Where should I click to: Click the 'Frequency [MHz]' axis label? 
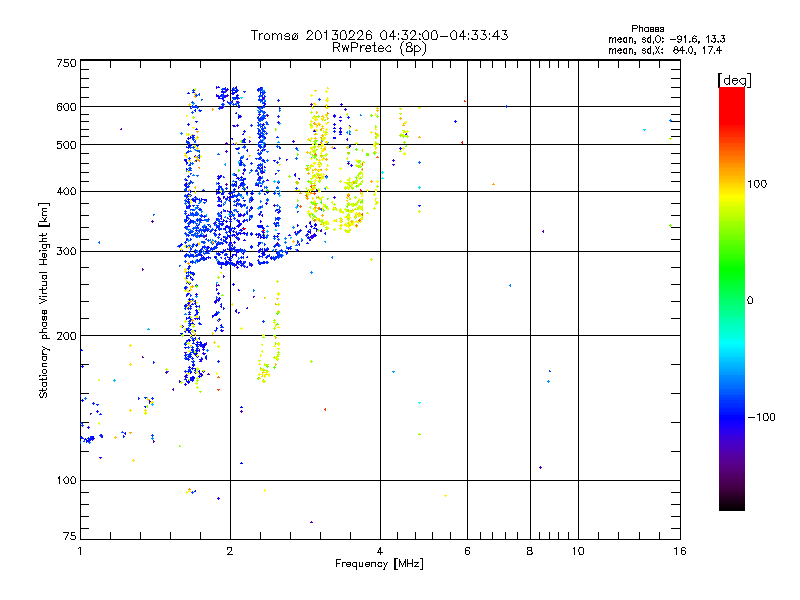tap(379, 564)
